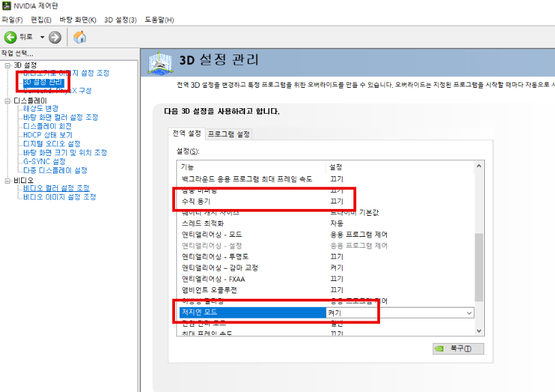Open G-SYNC 설정 page
The height and width of the screenshot is (392, 555).
(44, 161)
